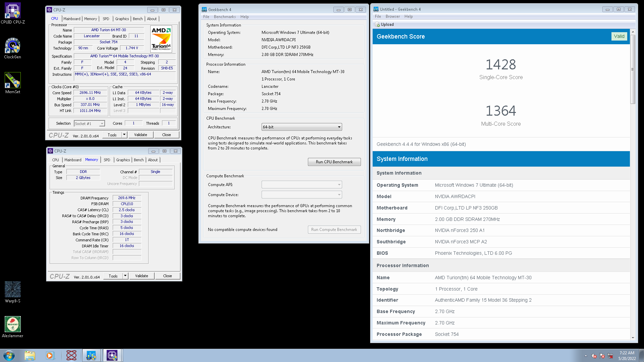The image size is (644, 362).
Task: Open the Compute Device dropdown
Action: point(302,195)
